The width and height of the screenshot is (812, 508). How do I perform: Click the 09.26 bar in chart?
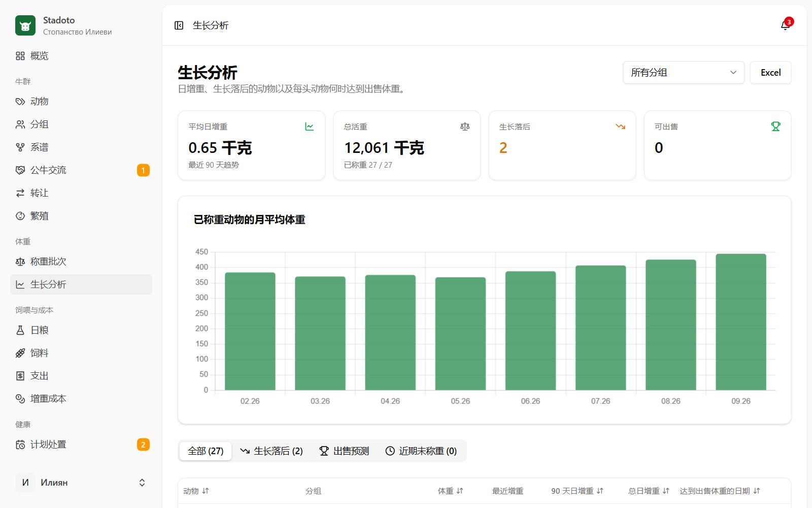pyautogui.click(x=741, y=322)
